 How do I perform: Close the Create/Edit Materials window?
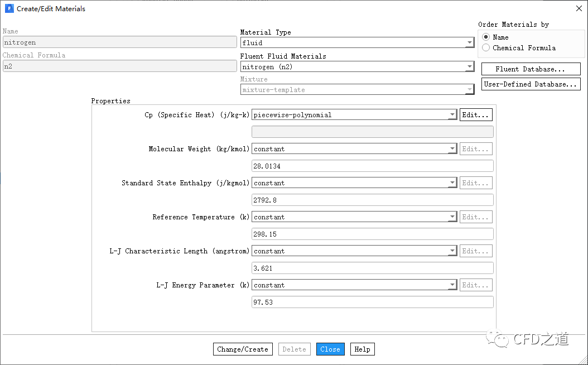[578, 8]
